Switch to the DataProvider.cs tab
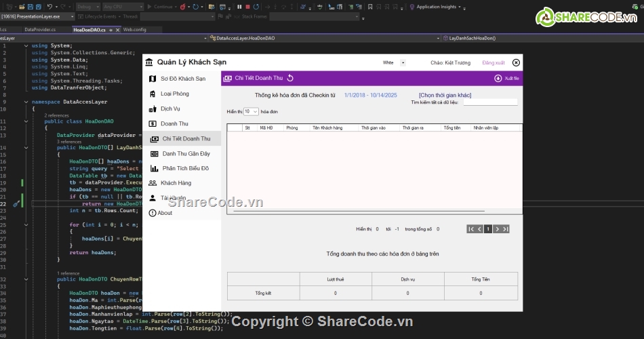This screenshot has height=339, width=644. [x=40, y=30]
